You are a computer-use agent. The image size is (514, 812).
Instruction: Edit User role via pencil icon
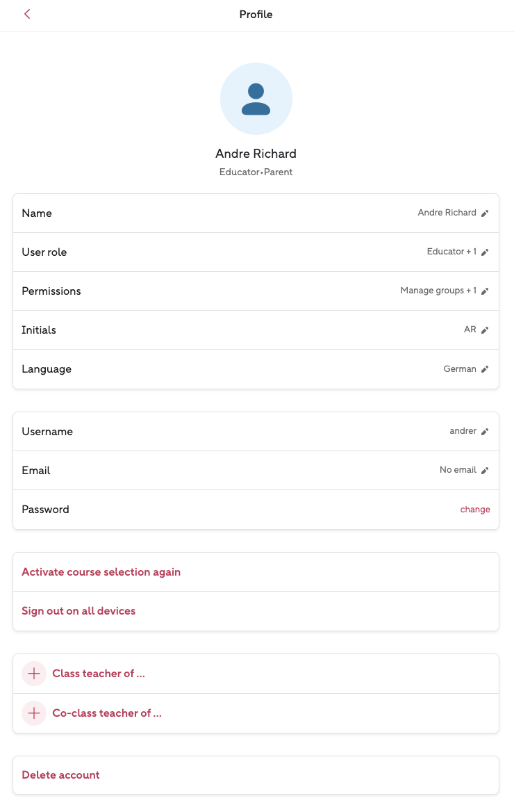tap(485, 252)
